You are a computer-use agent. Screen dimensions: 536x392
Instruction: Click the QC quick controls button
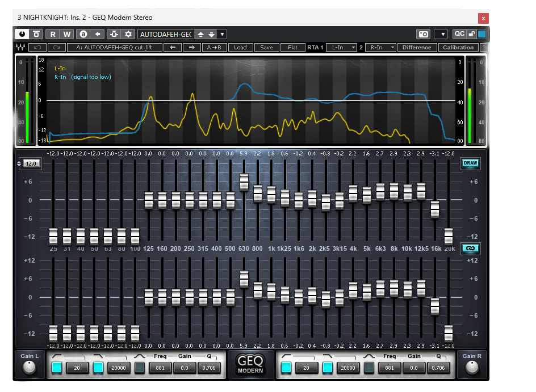click(459, 34)
